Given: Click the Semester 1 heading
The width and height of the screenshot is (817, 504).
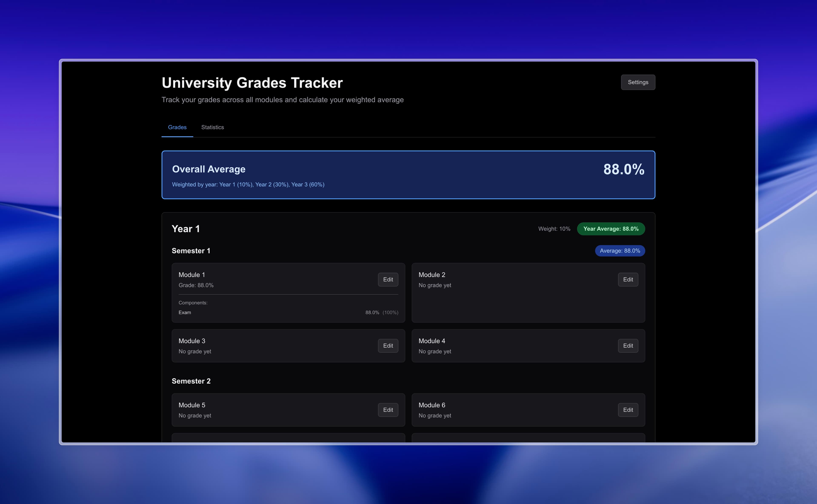Looking at the screenshot, I should [191, 251].
